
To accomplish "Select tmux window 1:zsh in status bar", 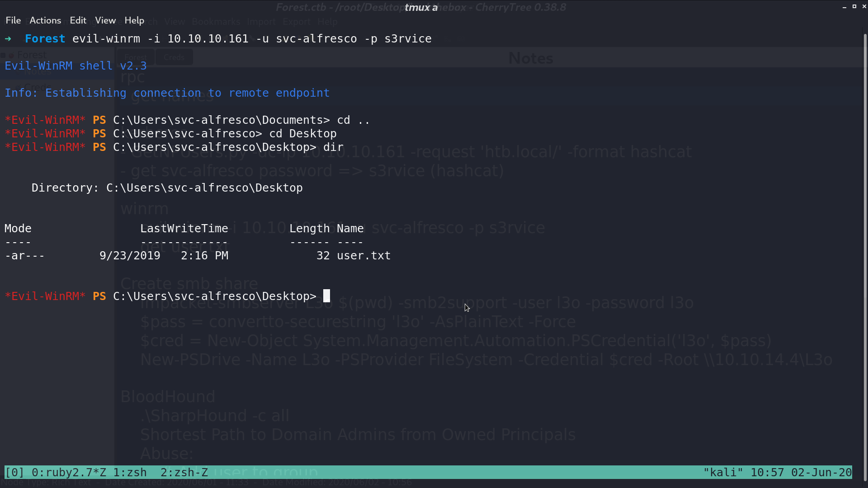I will [x=130, y=473].
